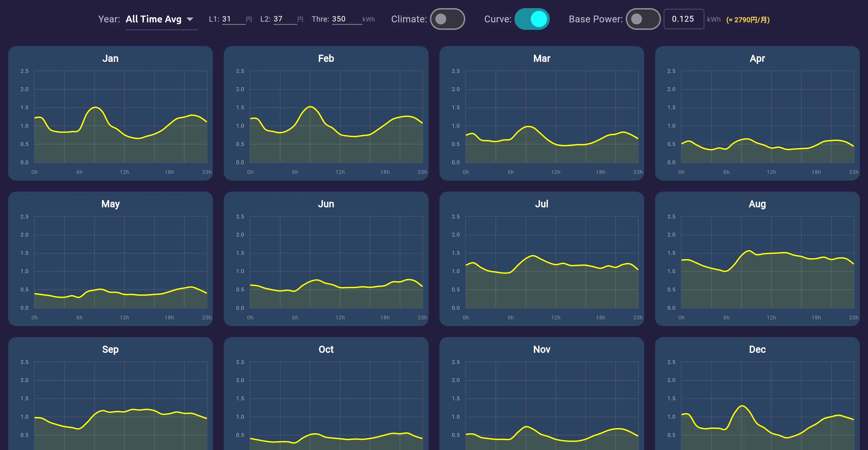Image resolution: width=868 pixels, height=450 pixels.
Task: Click the Year label text
Action: 109,19
